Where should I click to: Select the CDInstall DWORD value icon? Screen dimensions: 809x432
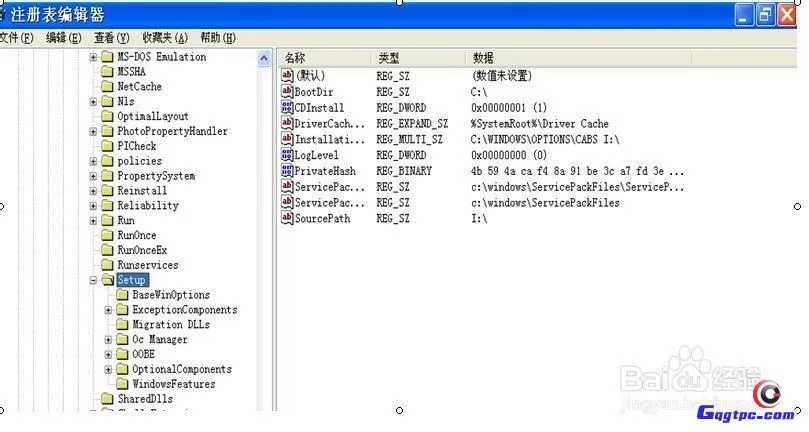(x=287, y=107)
